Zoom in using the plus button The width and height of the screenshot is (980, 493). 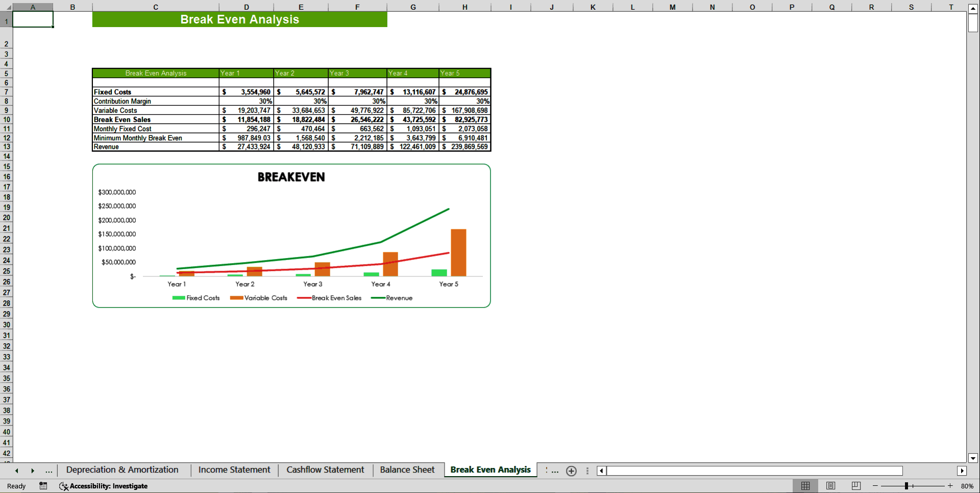950,486
